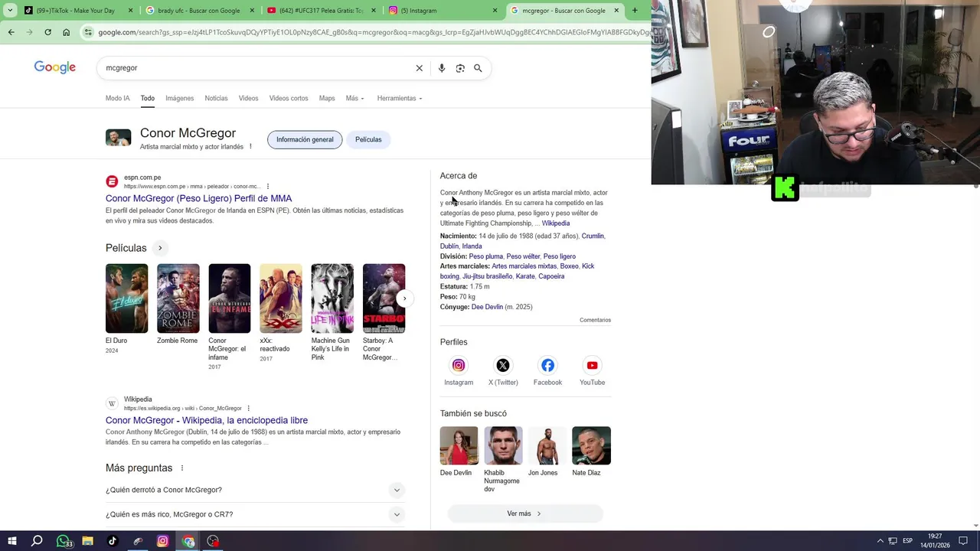Image resolution: width=980 pixels, height=551 pixels.
Task: Open Conor McGregor Wikipedia article link
Action: [207, 420]
